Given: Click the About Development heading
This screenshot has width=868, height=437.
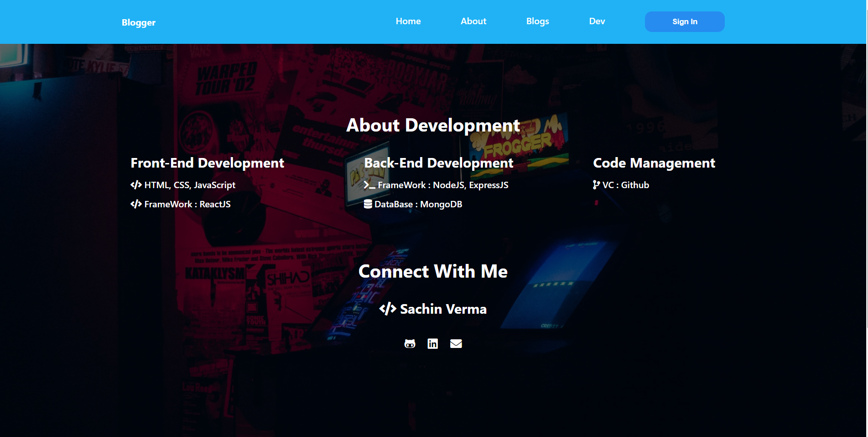Looking at the screenshot, I should pyautogui.click(x=433, y=126).
